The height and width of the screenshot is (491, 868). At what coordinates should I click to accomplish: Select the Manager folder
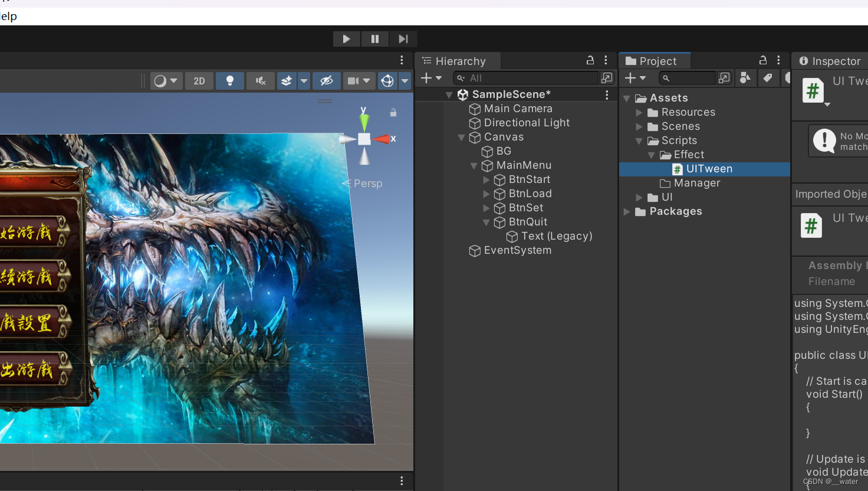[697, 183]
